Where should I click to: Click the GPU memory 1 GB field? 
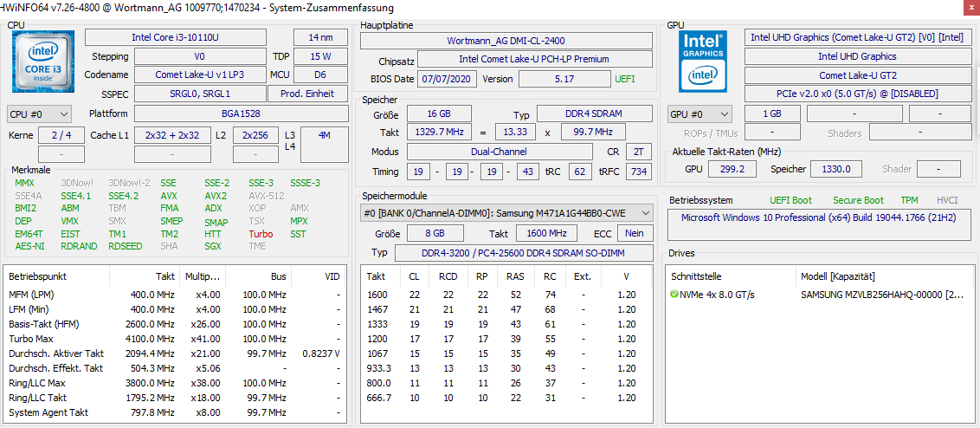coord(772,113)
